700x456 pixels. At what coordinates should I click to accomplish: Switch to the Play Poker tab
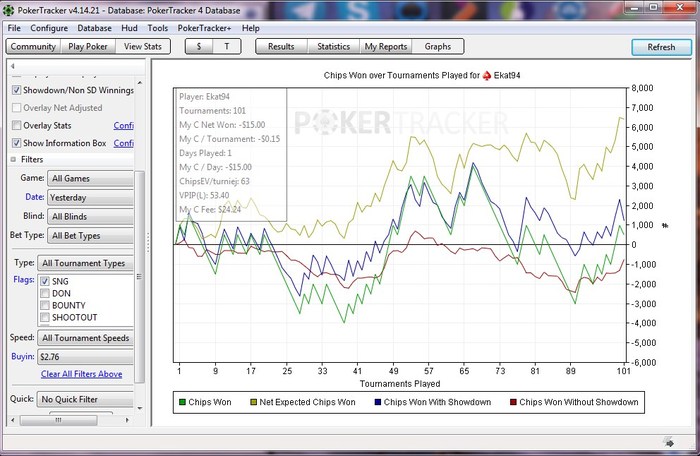pyautogui.click(x=88, y=46)
